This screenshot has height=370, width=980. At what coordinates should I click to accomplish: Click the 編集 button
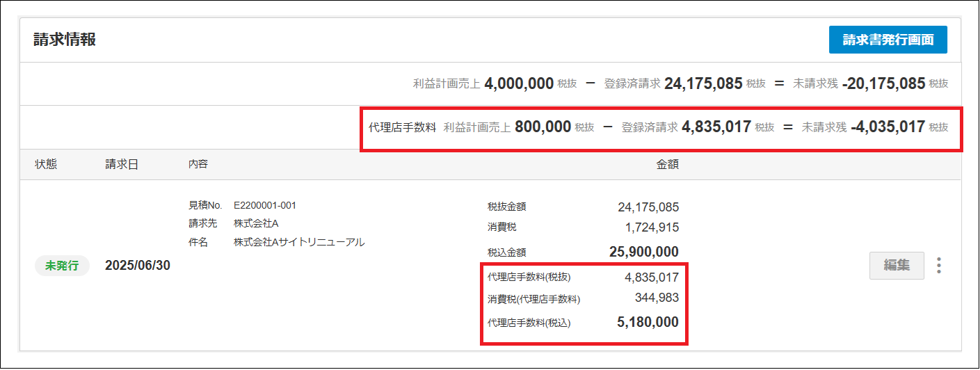click(897, 266)
